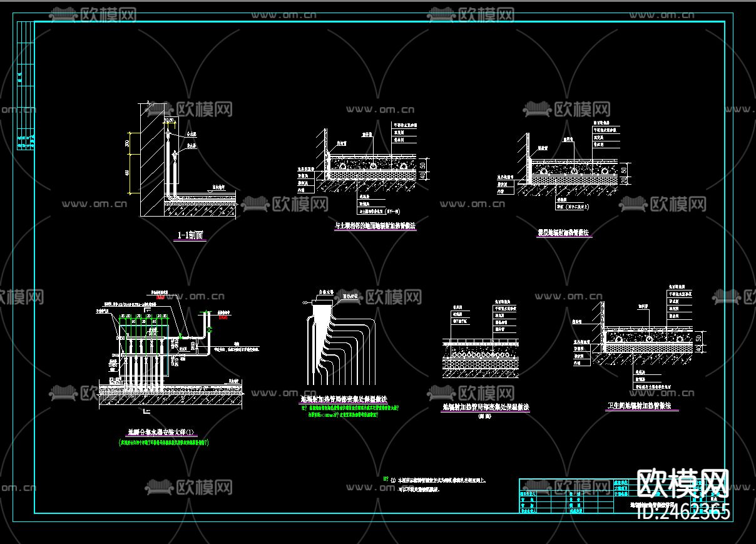Click the title block at bottom right
The width and height of the screenshot is (756, 544).
[x=622, y=496]
